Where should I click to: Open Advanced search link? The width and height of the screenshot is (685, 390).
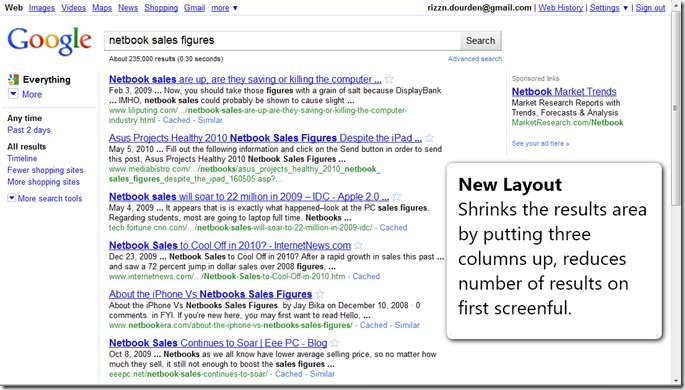coord(475,59)
